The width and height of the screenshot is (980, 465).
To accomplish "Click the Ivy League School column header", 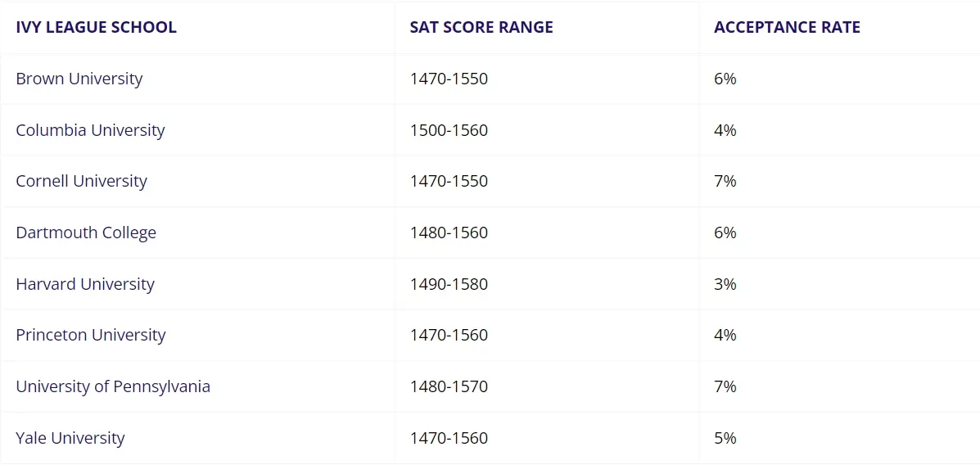I will (x=96, y=27).
